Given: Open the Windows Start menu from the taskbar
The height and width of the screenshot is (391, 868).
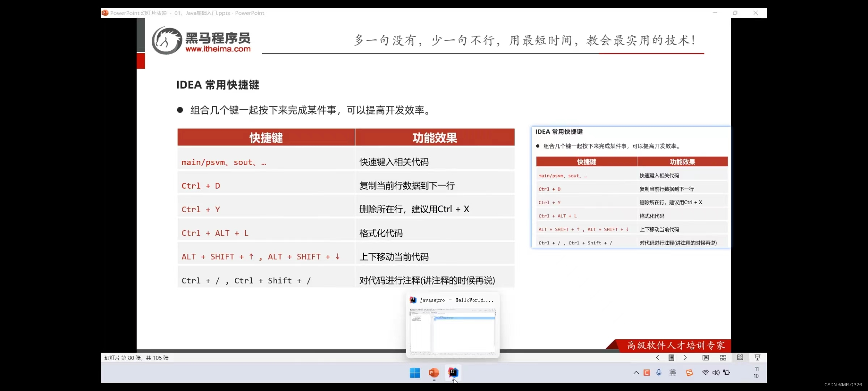Looking at the screenshot, I should click(414, 373).
